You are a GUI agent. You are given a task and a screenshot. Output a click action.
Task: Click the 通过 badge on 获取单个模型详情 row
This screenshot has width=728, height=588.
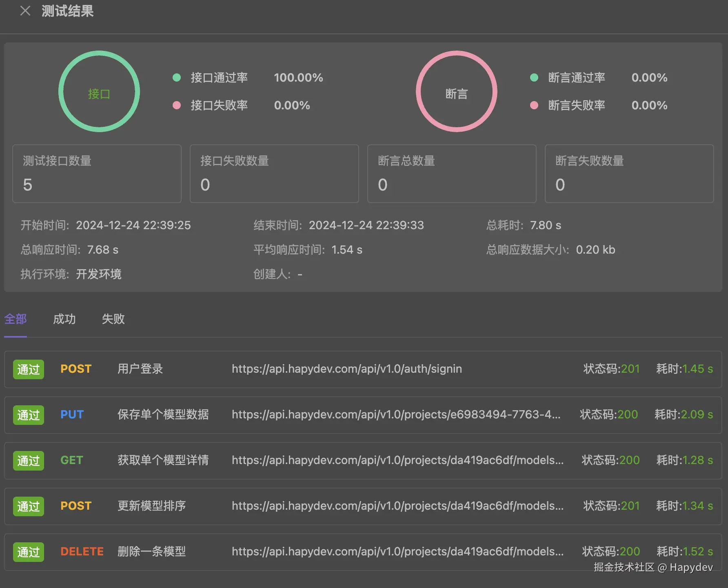point(28,460)
